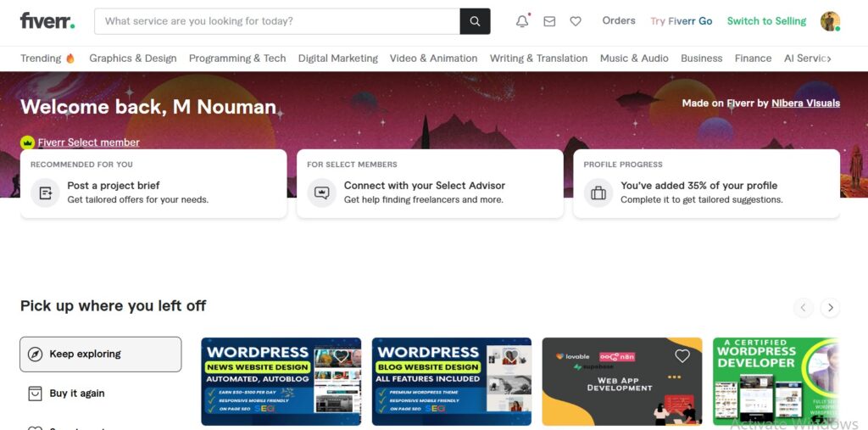Open Music & Audio category
This screenshot has width=868, height=430.
pyautogui.click(x=634, y=59)
